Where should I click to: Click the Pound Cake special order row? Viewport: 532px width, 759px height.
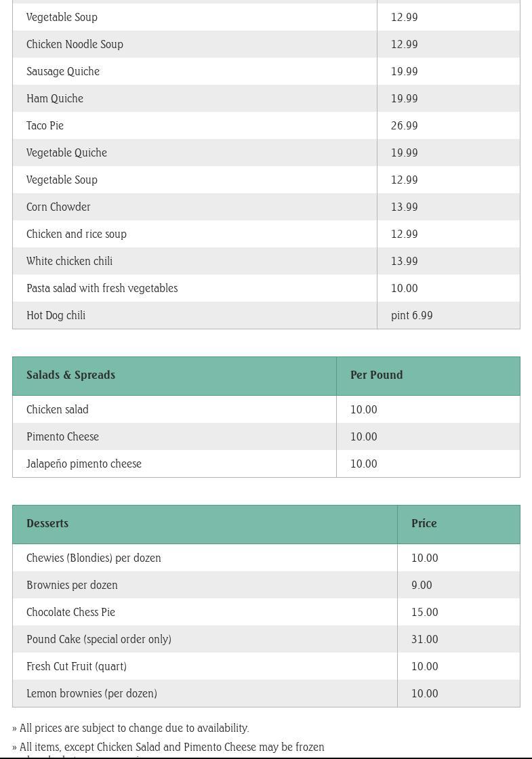tap(99, 640)
